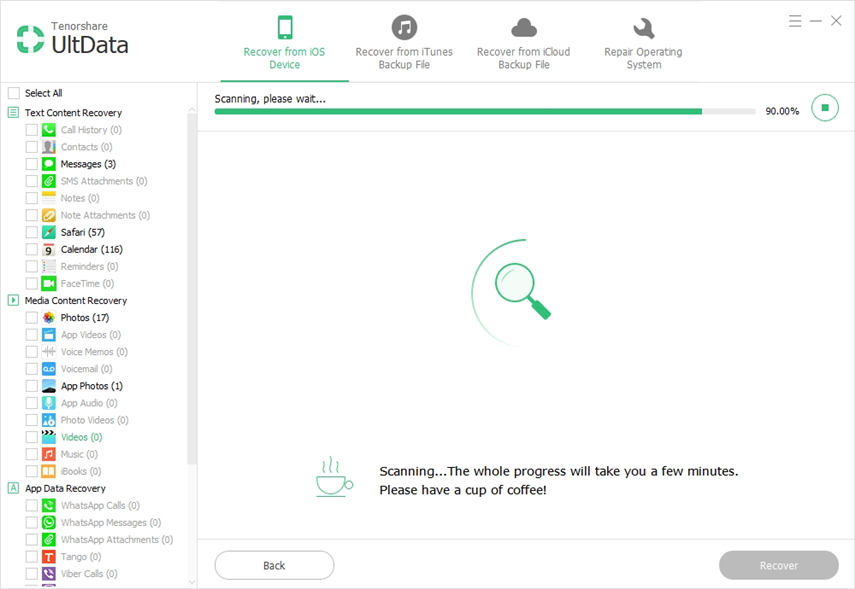Screen dimensions: 855x589
Task: Click the FaceTime camera icon
Action: (x=49, y=284)
